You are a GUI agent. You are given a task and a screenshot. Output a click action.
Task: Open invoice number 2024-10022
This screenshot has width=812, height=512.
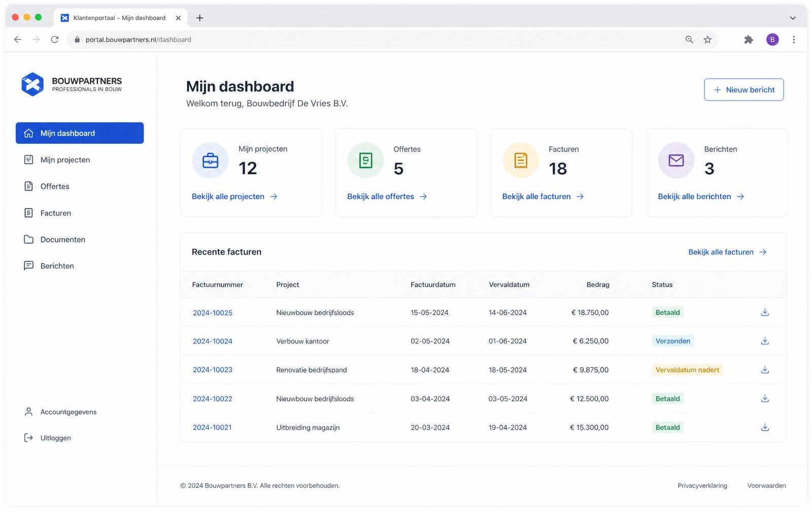tap(213, 399)
